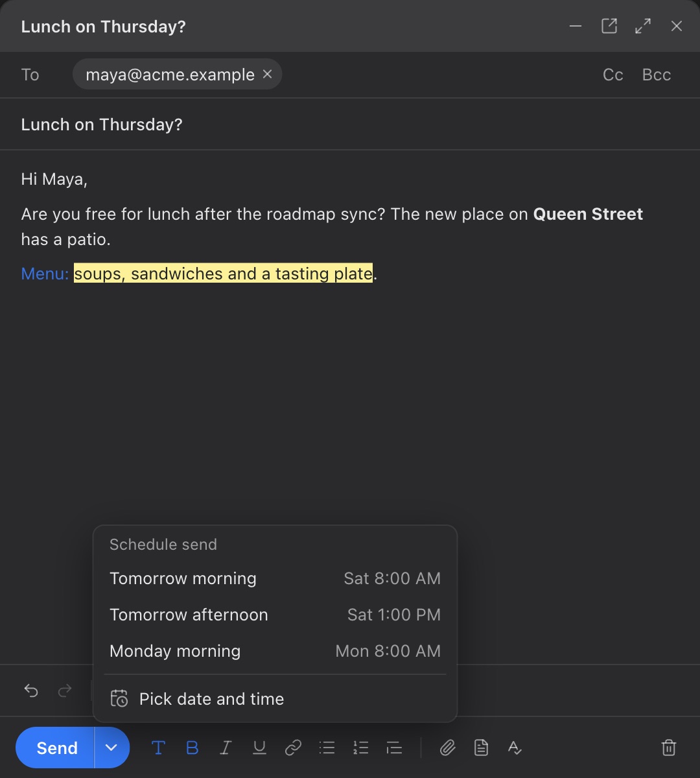
Task: Discard the draft with the trash icon
Action: tap(669, 748)
